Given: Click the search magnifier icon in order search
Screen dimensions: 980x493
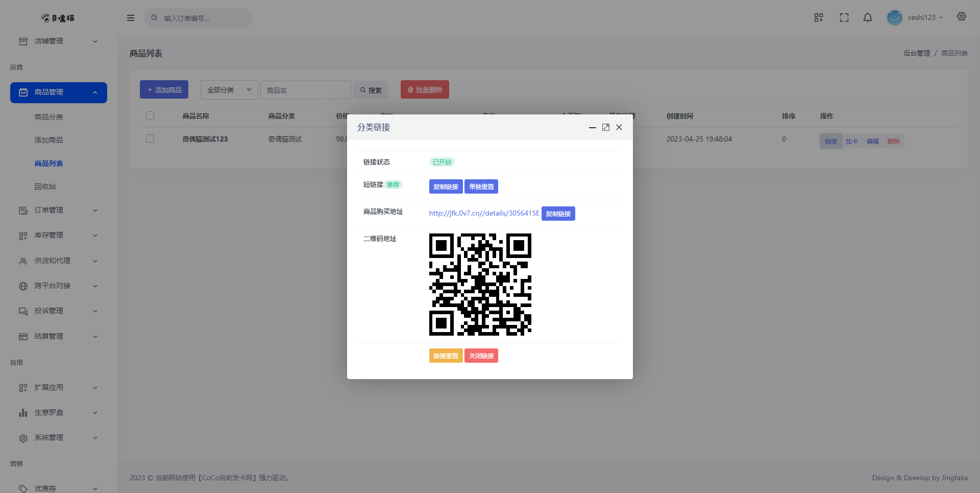Looking at the screenshot, I should (x=154, y=18).
